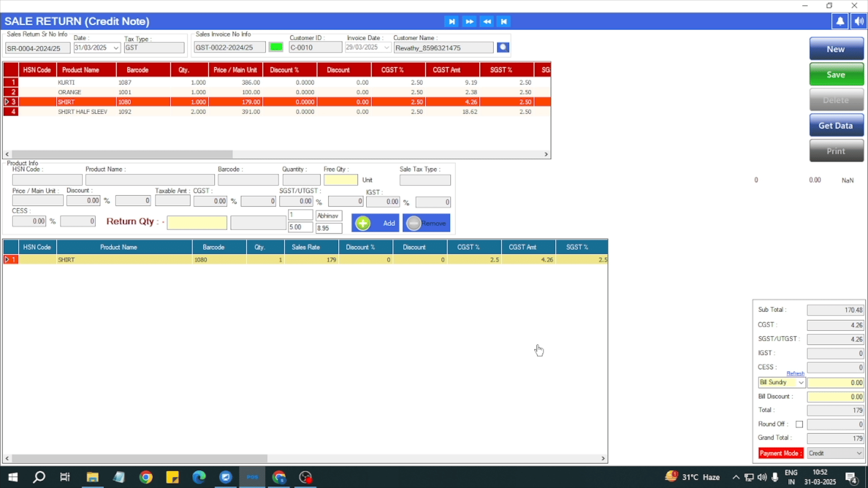This screenshot has width=868, height=488.
Task: Toggle the Round Off checkbox
Action: pos(799,424)
